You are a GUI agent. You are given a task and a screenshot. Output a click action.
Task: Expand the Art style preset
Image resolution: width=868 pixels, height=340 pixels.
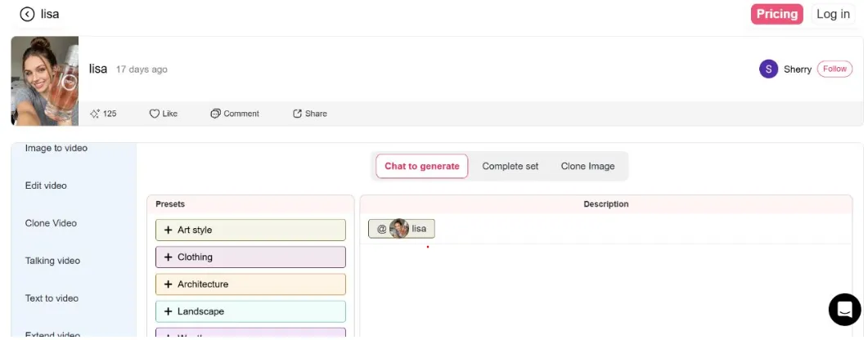point(251,230)
